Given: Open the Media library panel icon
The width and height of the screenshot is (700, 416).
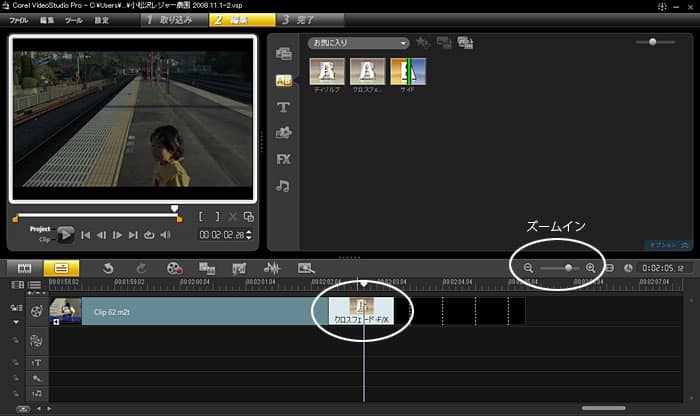Looking at the screenshot, I should click(x=283, y=54).
